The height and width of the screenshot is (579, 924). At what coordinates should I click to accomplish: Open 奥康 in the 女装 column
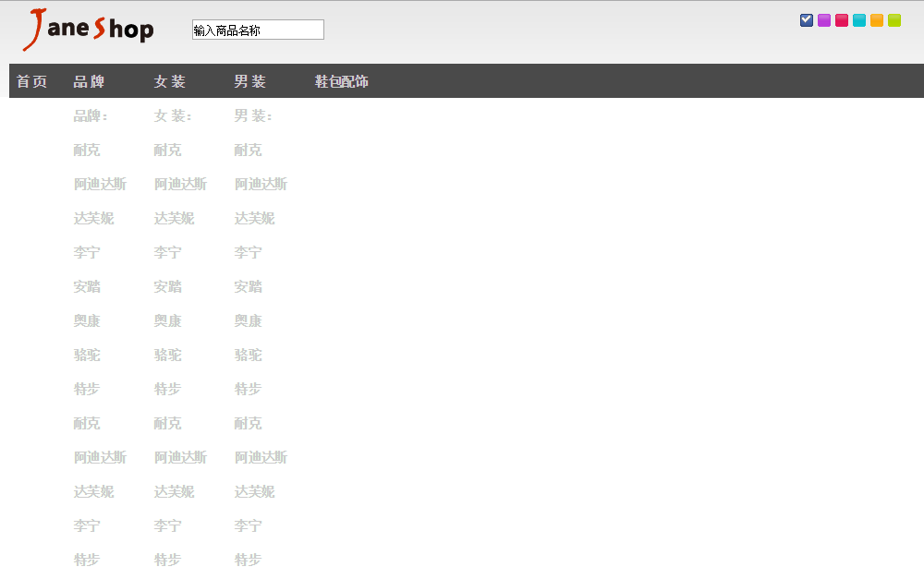coord(167,321)
